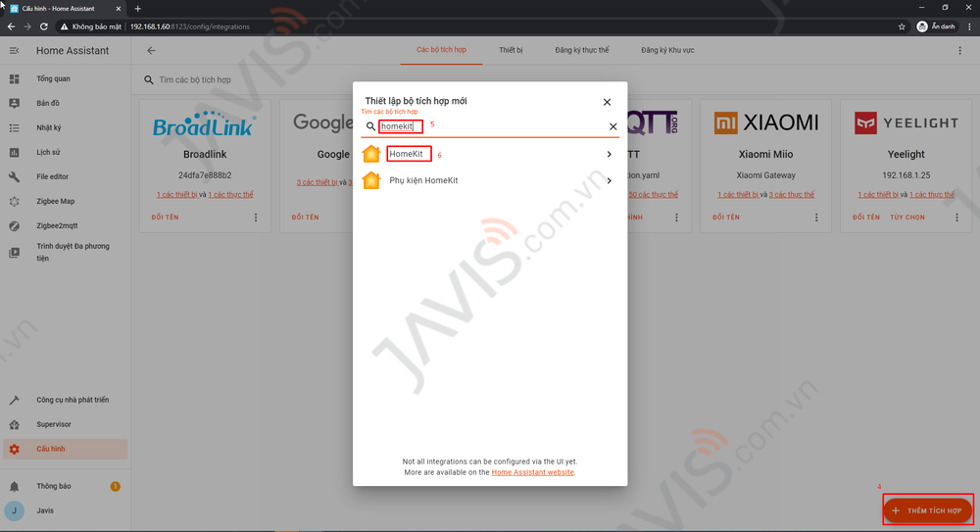
Task: Open MQTT card options menu
Action: point(676,217)
